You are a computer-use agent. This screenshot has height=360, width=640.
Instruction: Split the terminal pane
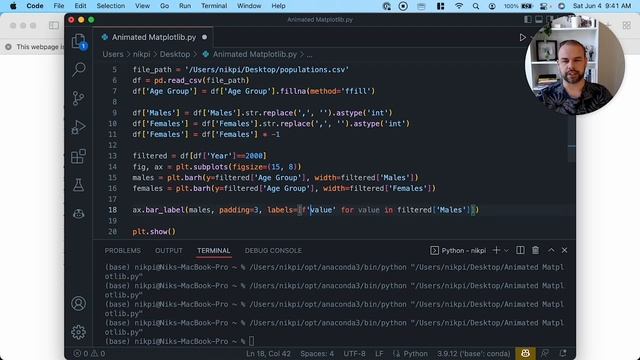(520, 250)
